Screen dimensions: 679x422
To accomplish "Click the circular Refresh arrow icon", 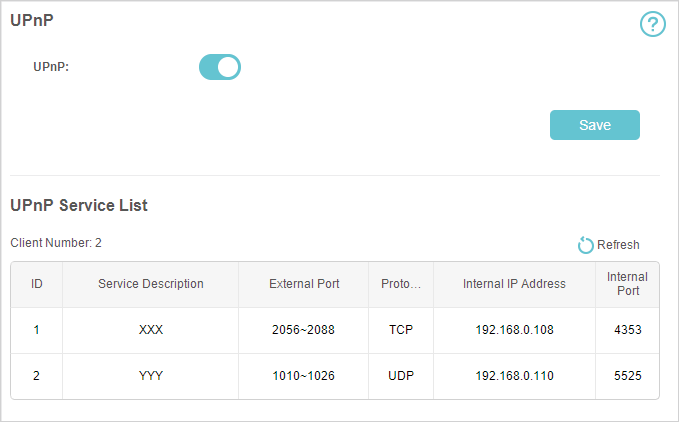I will click(x=585, y=245).
